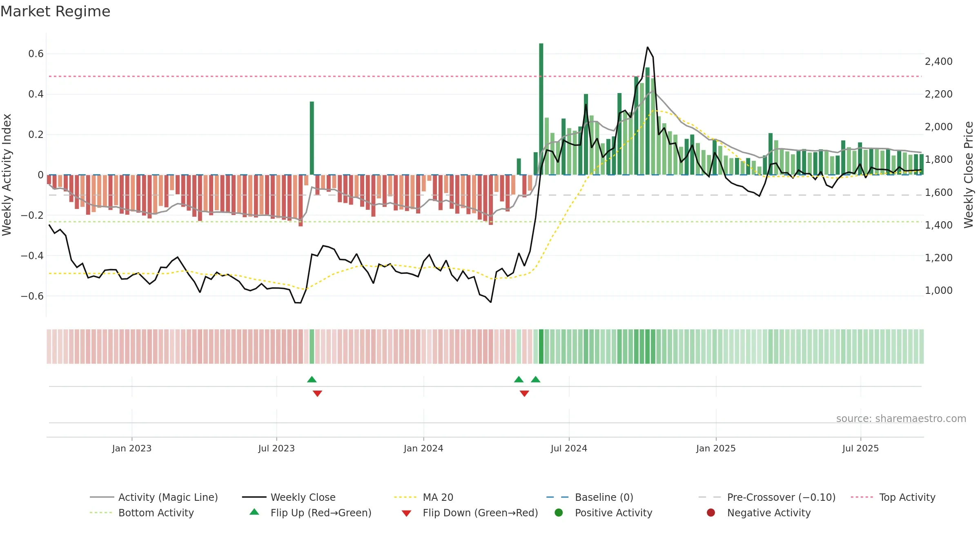Toggle the MA 20 legend entry
This screenshot has width=980, height=551.
[x=423, y=497]
